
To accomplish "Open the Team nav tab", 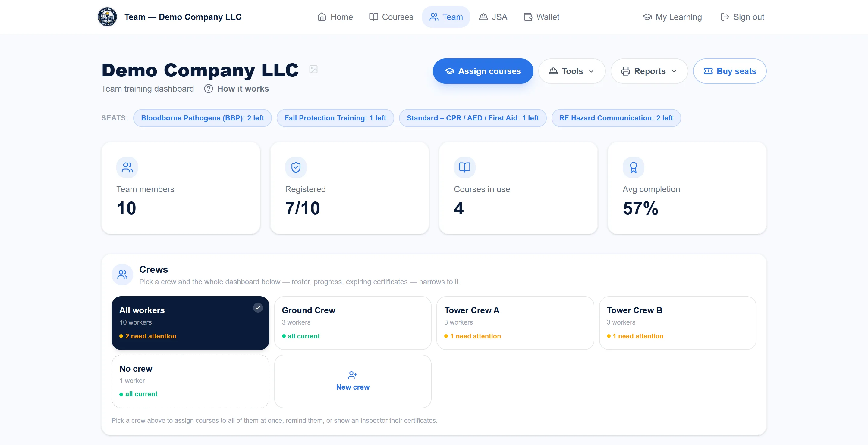I will tap(446, 17).
